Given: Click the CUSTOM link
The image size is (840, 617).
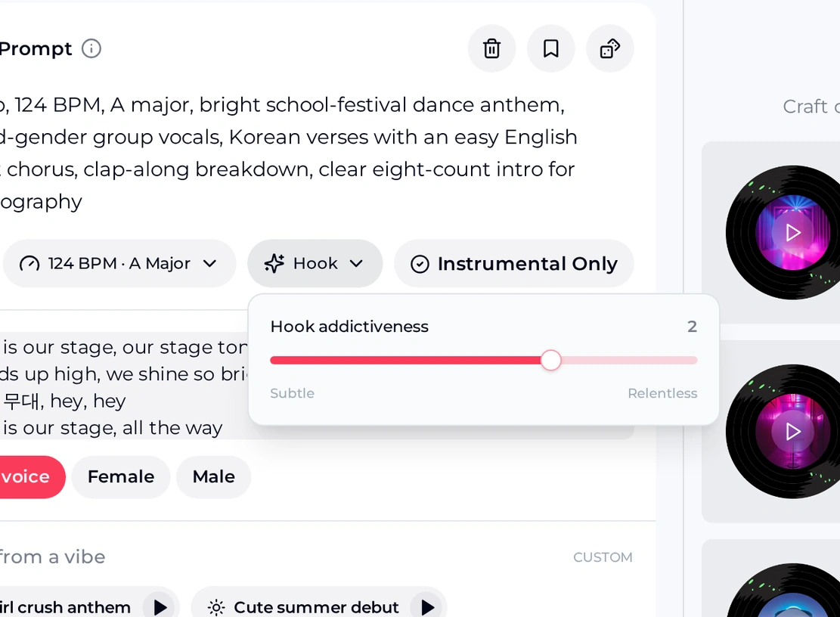Looking at the screenshot, I should click(603, 557).
